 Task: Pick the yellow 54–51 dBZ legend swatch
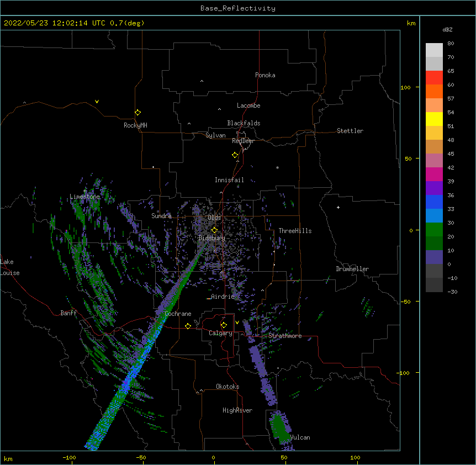[434, 119]
